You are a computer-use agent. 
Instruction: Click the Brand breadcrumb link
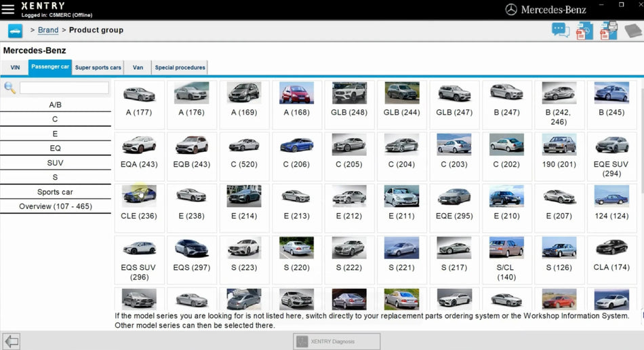pos(48,31)
